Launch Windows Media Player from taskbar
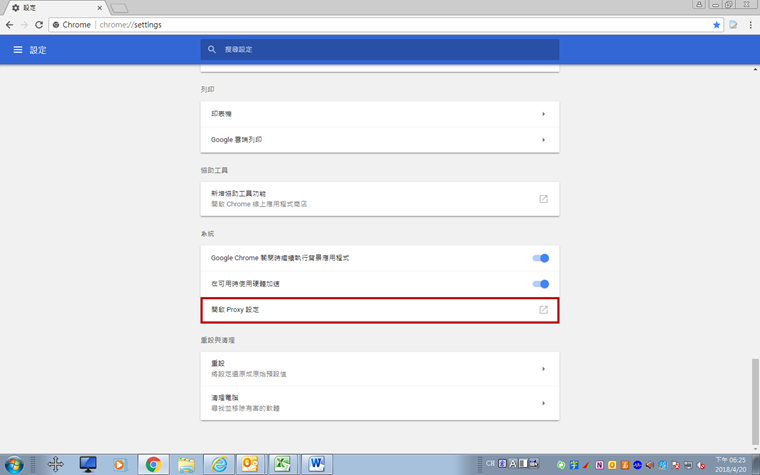The height and width of the screenshot is (475, 760). [x=119, y=464]
